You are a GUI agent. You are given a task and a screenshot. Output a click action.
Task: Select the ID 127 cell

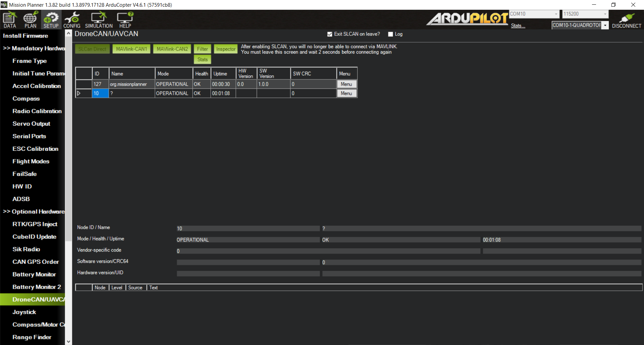(x=100, y=84)
